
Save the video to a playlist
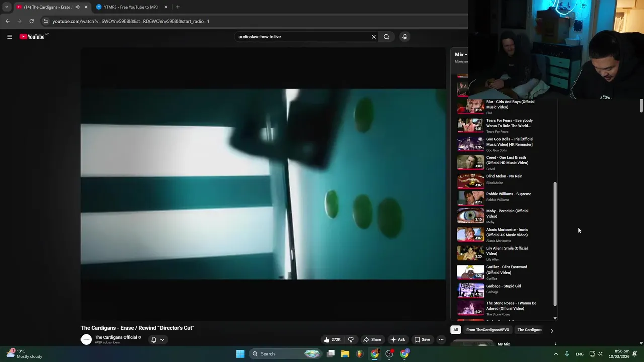(422, 339)
